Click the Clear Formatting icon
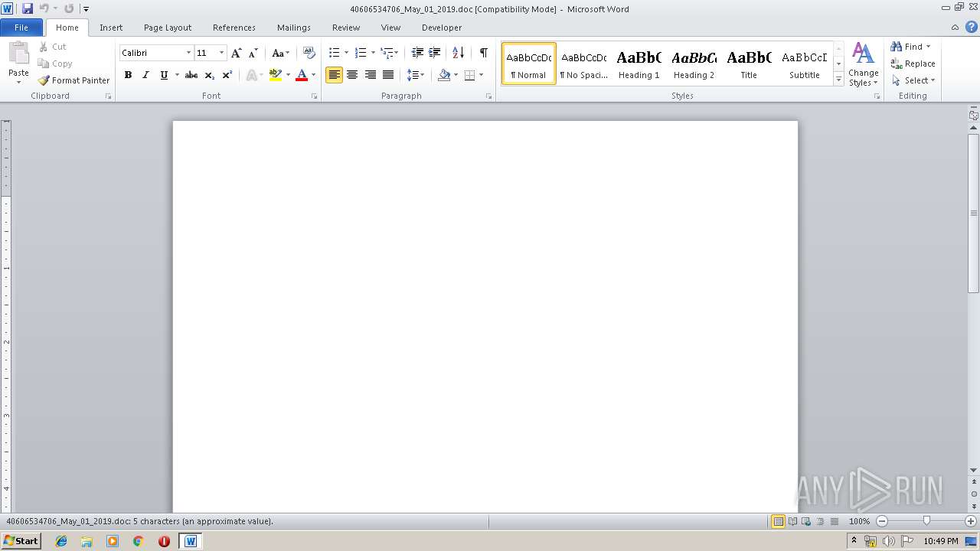This screenshot has width=980, height=551. [x=309, y=53]
